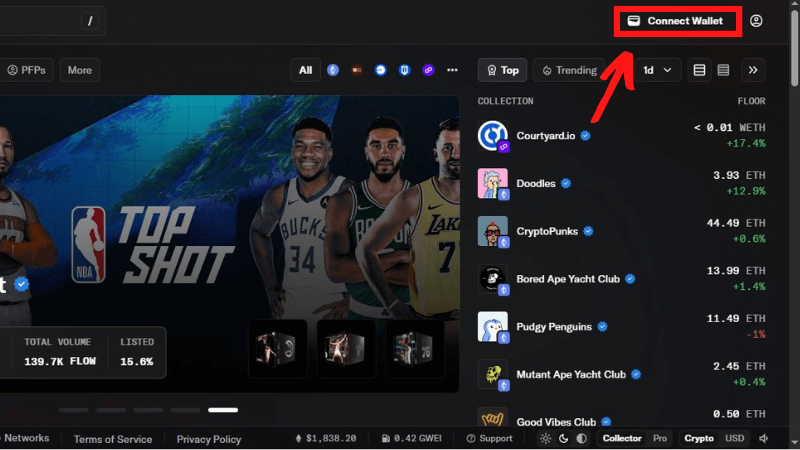Click the active white carousel slide indicator

coord(223,410)
